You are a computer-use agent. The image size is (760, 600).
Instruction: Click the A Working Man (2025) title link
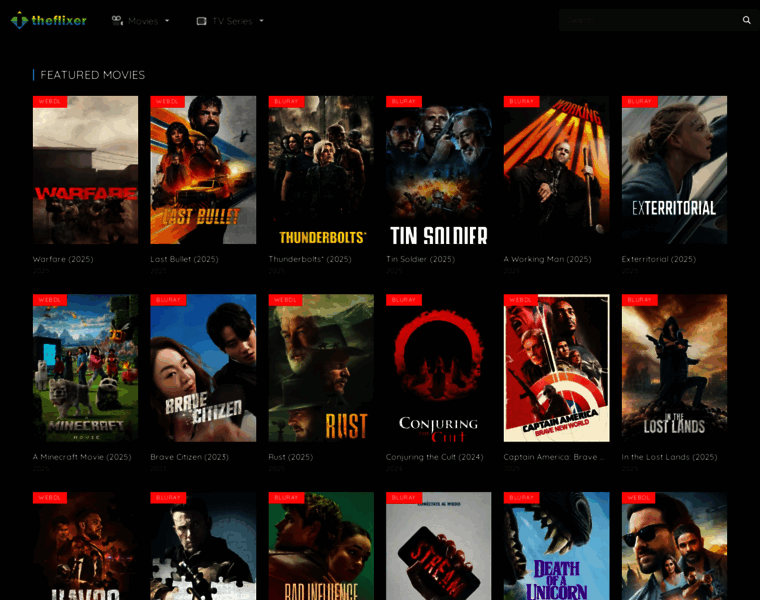(x=547, y=259)
